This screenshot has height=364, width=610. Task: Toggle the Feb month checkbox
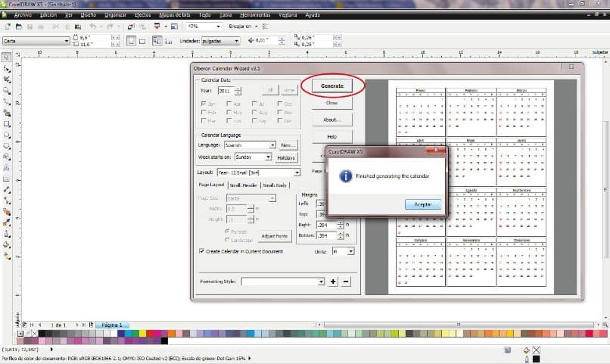point(204,113)
